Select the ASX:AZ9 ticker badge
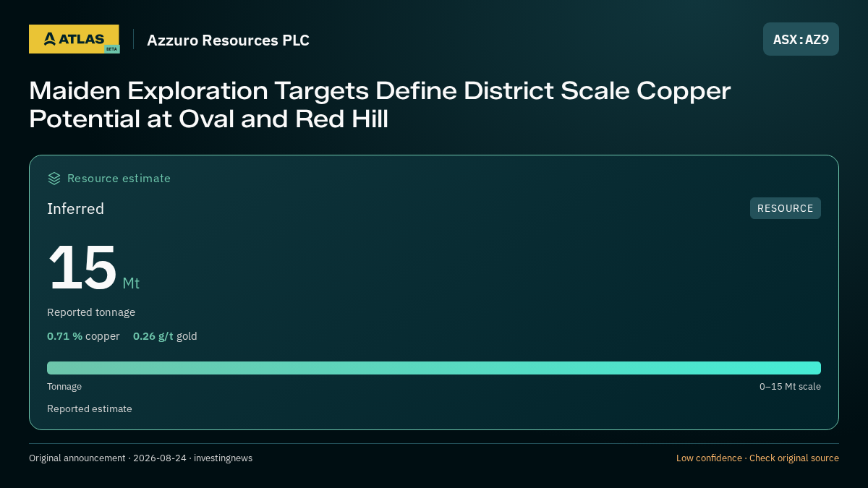The height and width of the screenshot is (488, 868). coord(801,39)
